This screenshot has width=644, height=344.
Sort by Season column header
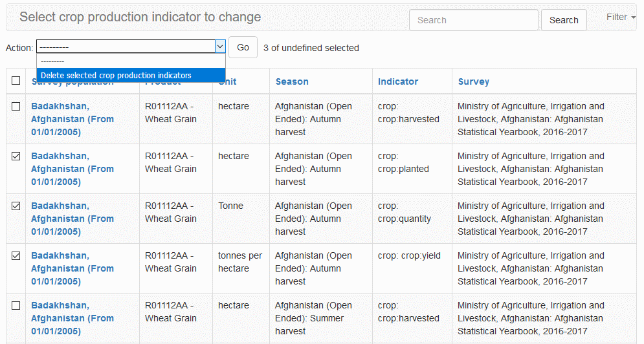(292, 81)
